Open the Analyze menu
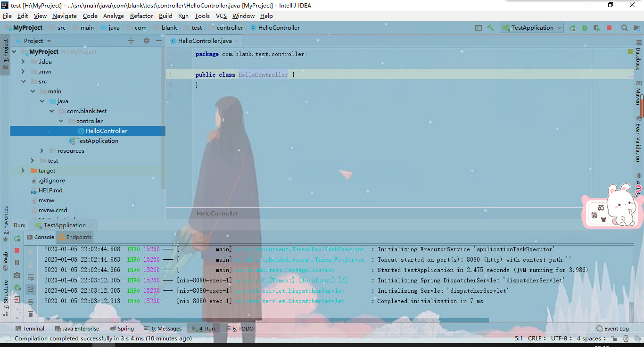644x347 pixels. click(x=113, y=16)
